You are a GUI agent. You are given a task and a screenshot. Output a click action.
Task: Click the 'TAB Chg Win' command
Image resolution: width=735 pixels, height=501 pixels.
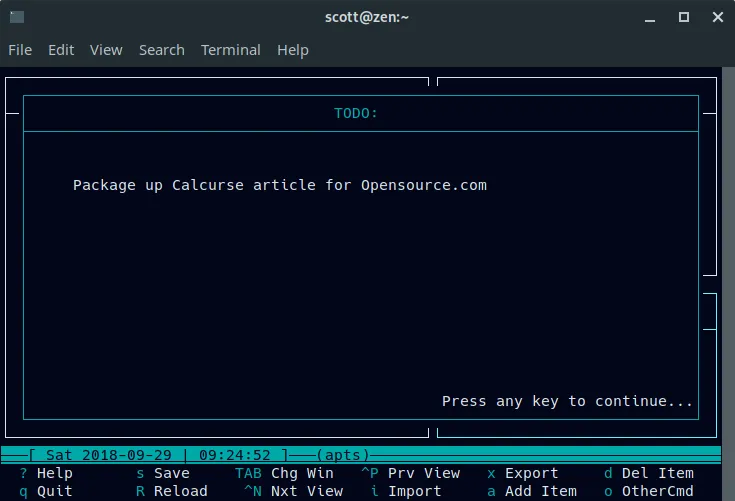(284, 473)
